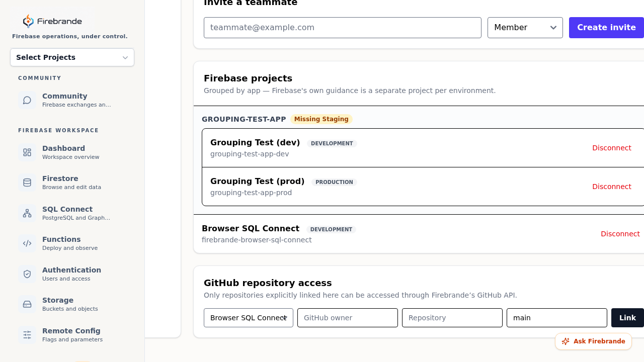The height and width of the screenshot is (362, 644).
Task: Click the Firebase projects heading
Action: (248, 78)
